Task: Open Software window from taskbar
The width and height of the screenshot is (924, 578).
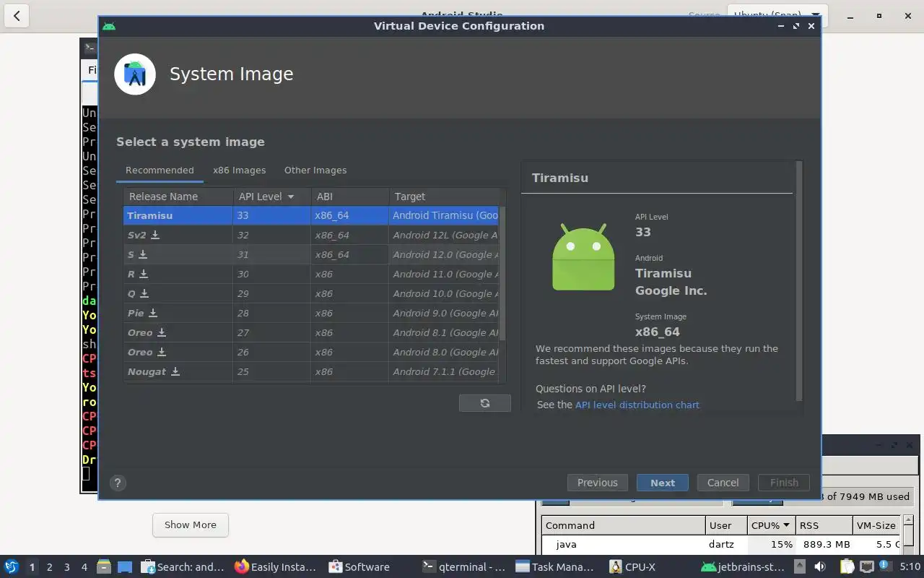Action: click(x=359, y=566)
